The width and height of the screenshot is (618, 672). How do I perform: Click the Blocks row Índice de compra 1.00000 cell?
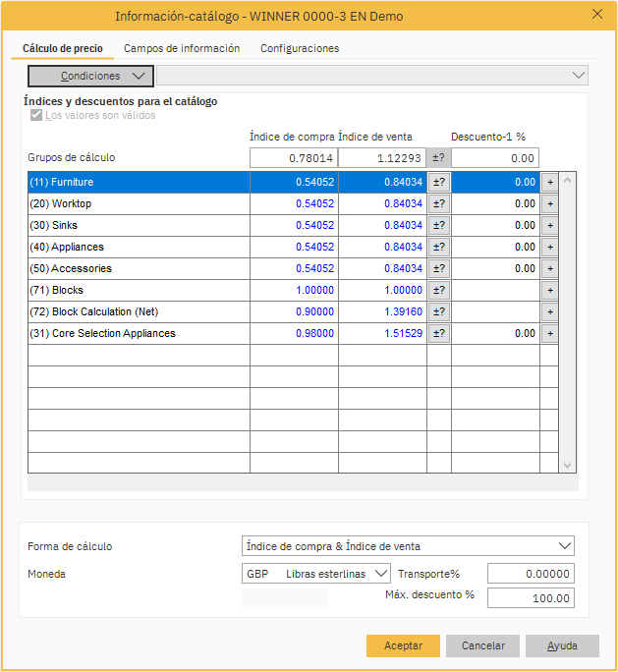pos(294,291)
